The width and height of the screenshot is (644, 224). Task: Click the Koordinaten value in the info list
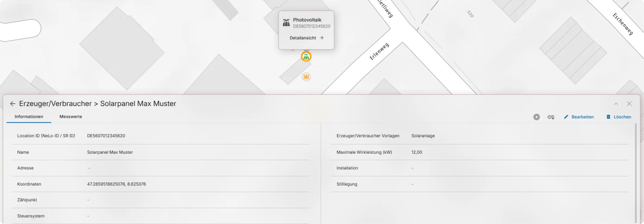click(116, 184)
